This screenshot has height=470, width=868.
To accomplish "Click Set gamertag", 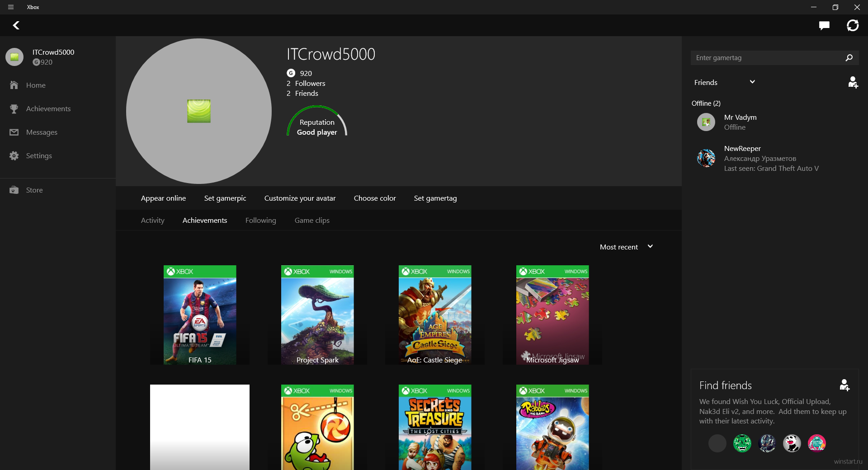I will click(435, 198).
